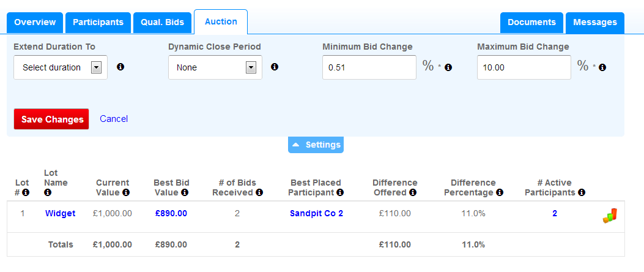Image resolution: width=644 pixels, height=272 pixels.
Task: Switch to the Participants tab
Action: click(x=98, y=23)
